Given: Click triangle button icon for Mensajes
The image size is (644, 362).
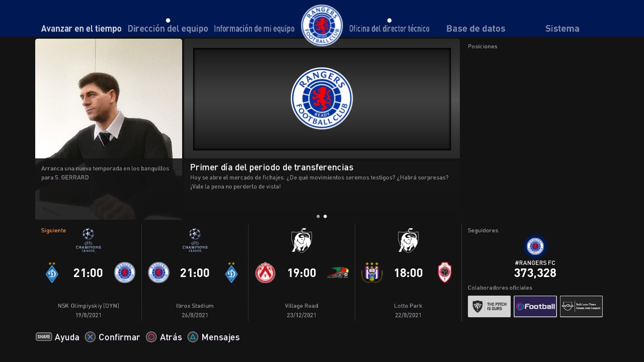Looking at the screenshot, I should (193, 337).
